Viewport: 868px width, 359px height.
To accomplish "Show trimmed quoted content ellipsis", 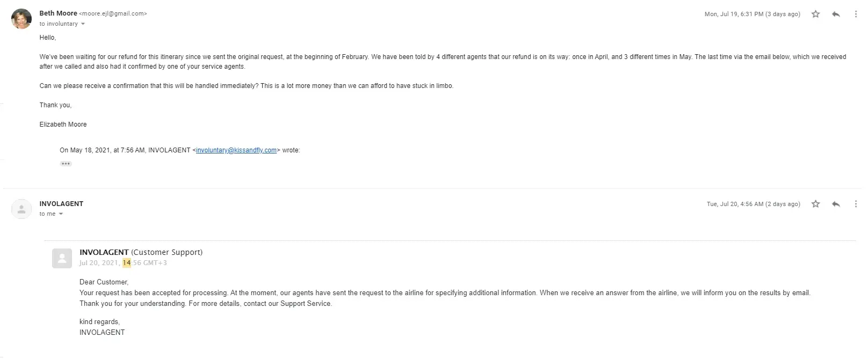I will [66, 164].
